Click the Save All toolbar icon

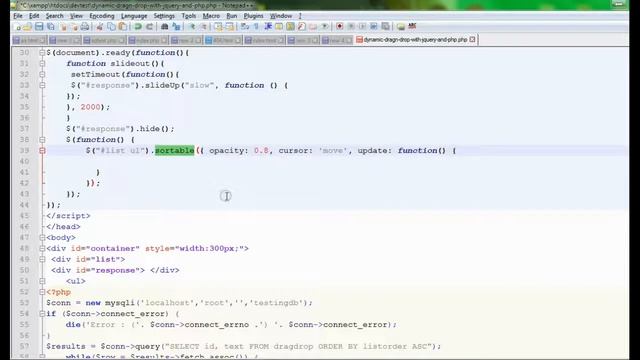[x=51, y=27]
